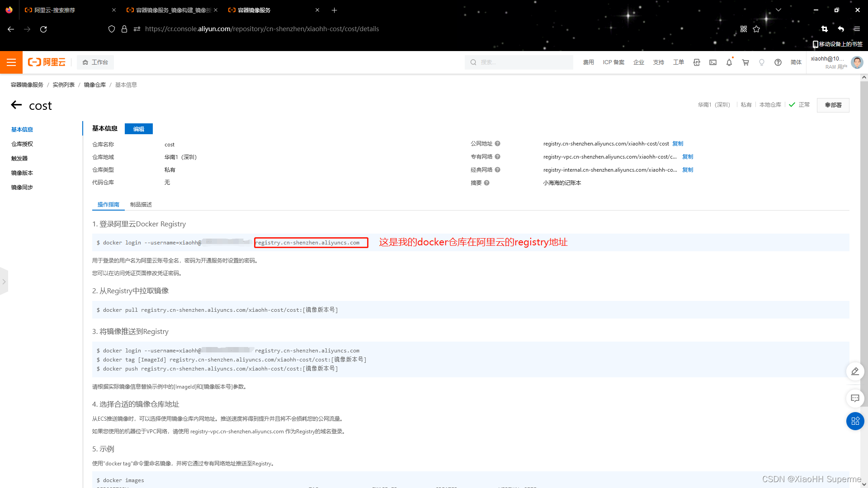Click the API debugging icon in header

tap(697, 62)
